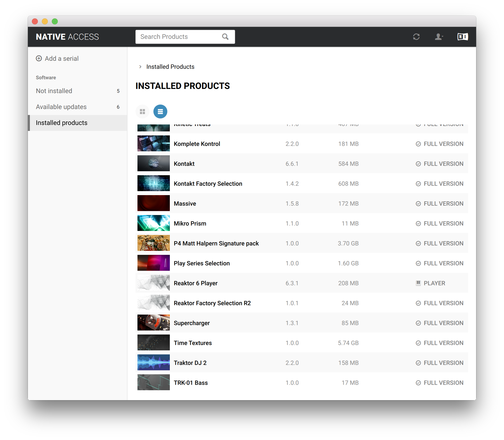Open the user account menu icon
Screen dimensions: 504x440
(x=439, y=37)
